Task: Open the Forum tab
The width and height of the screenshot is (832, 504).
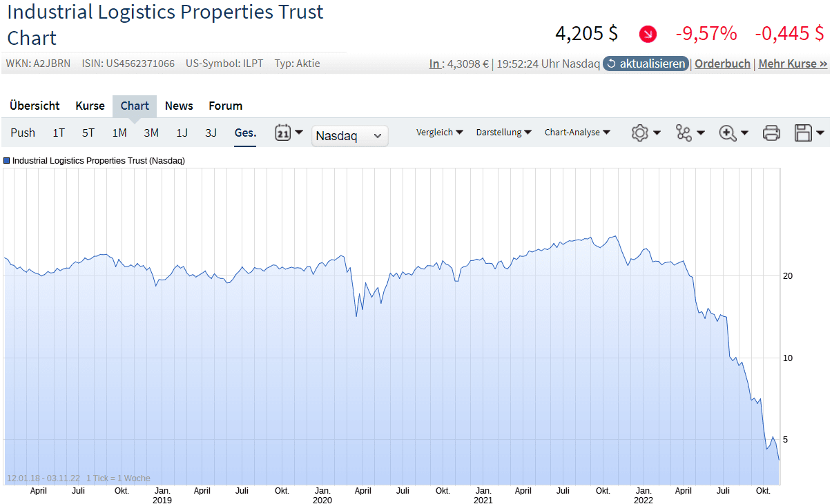Action: [x=226, y=106]
